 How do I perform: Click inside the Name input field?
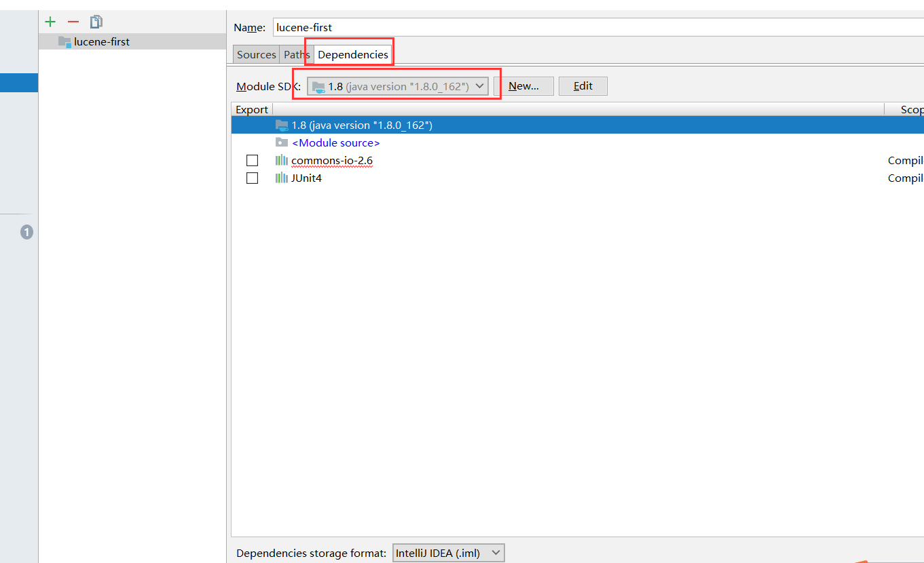click(407, 27)
